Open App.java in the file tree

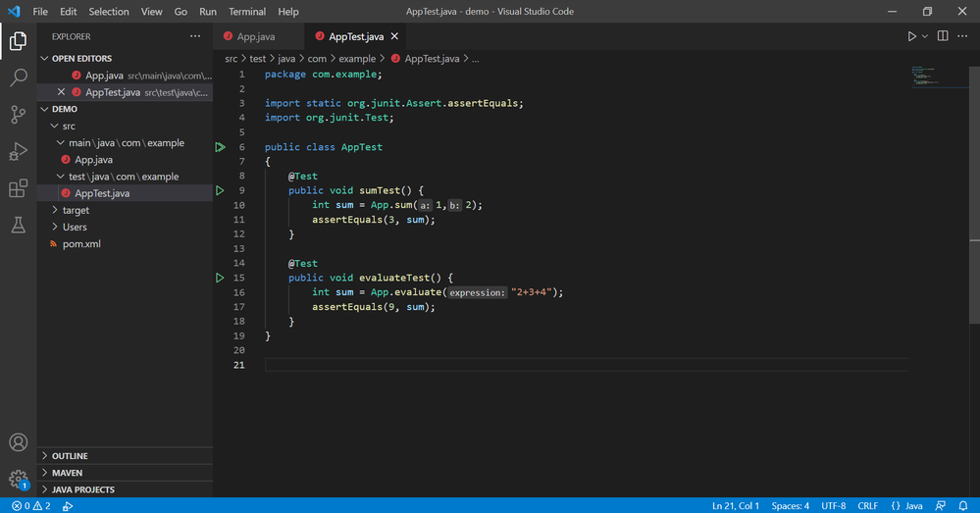pos(125,159)
